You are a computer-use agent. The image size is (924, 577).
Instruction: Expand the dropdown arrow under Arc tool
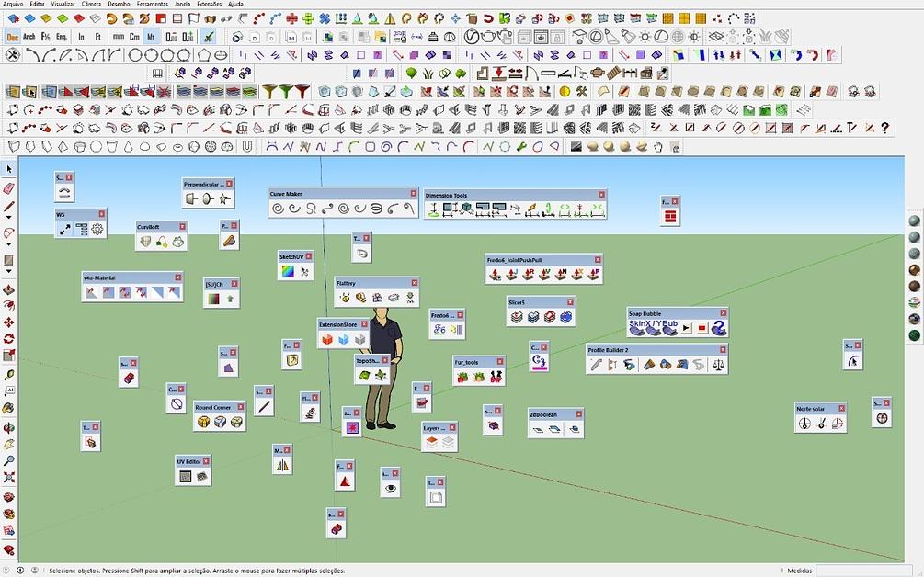coord(9,244)
